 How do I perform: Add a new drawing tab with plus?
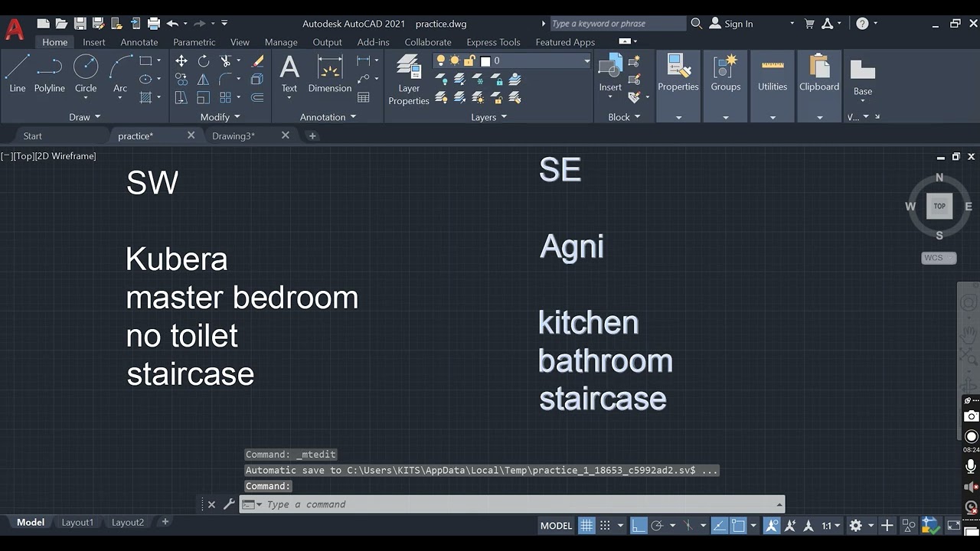point(312,136)
